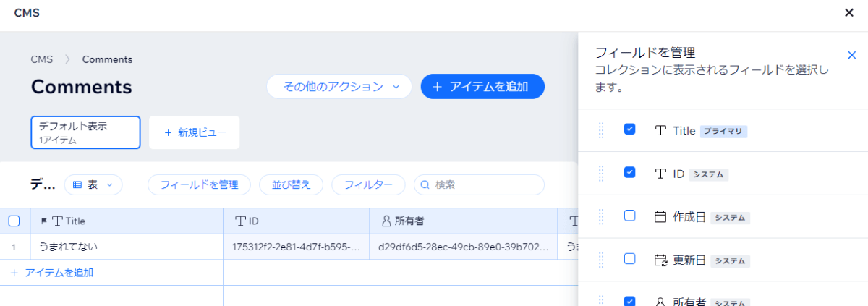Select the owner cell starting with d29df6d5
The height and width of the screenshot is (306, 868).
[x=464, y=247]
